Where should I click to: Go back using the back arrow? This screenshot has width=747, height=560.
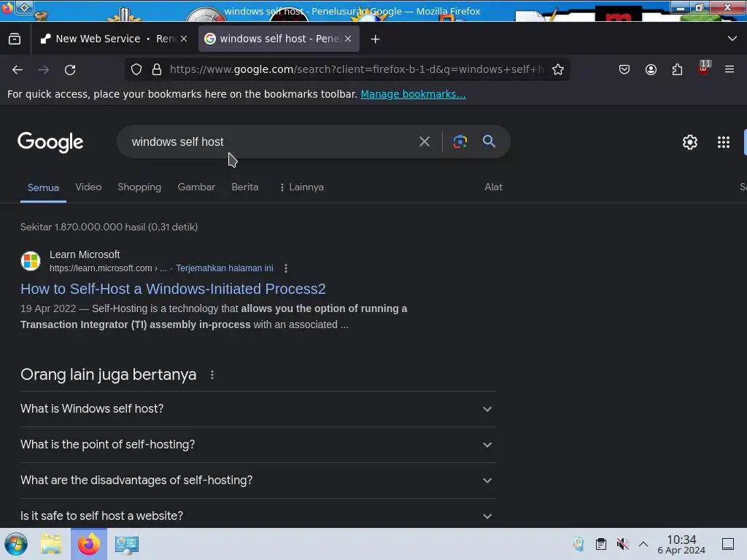(18, 69)
